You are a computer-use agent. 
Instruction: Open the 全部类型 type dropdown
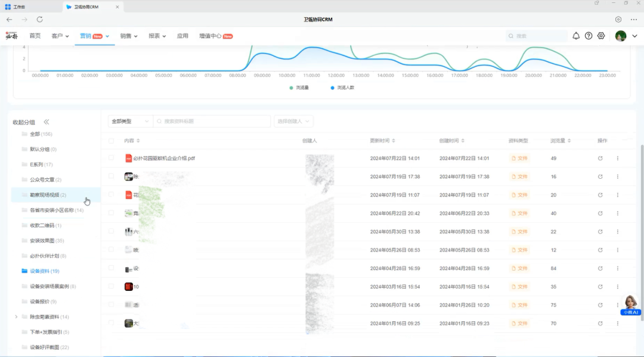pyautogui.click(x=130, y=121)
